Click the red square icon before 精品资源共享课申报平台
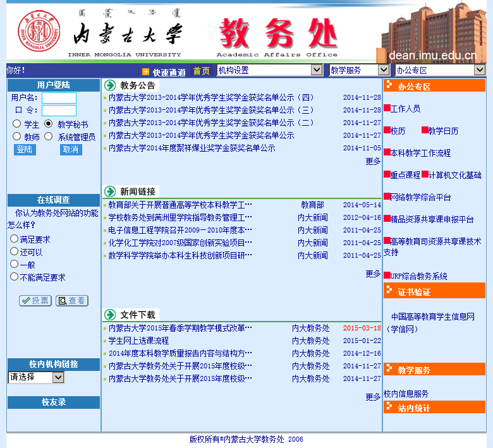 [x=387, y=218]
